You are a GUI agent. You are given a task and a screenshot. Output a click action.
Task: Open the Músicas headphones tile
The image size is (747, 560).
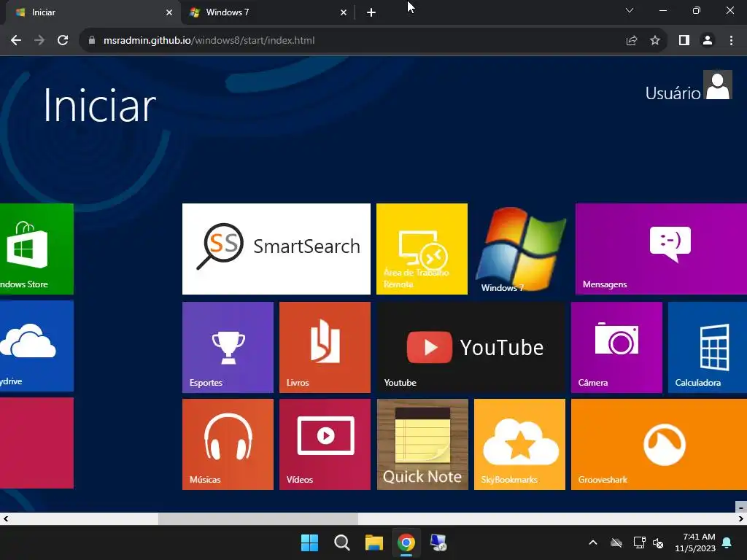(x=228, y=444)
